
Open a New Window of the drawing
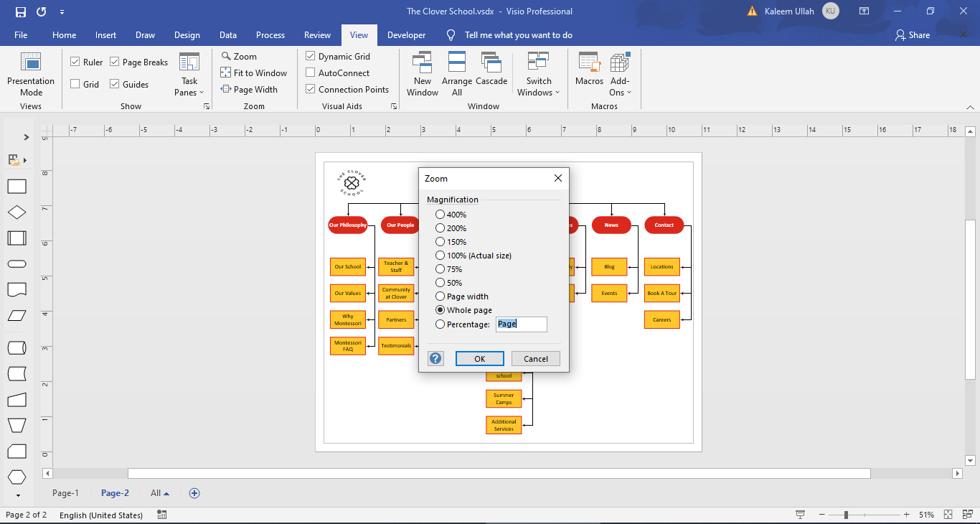click(x=422, y=72)
